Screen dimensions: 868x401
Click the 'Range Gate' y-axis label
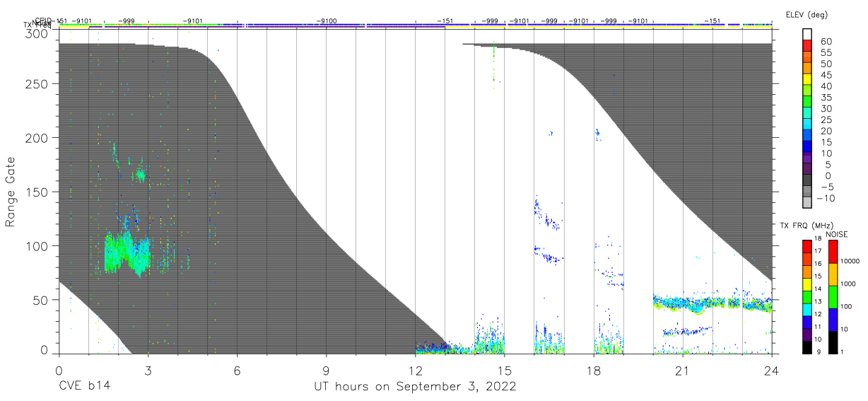click(11, 192)
